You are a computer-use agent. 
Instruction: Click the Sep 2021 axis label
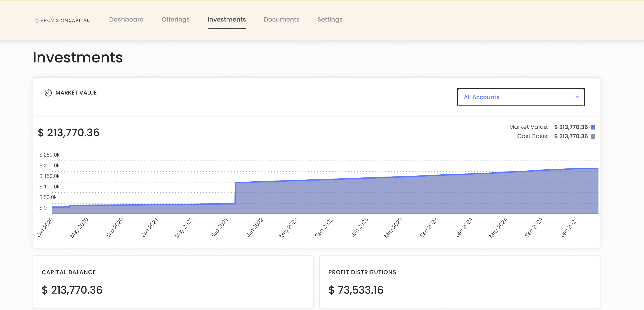point(219,228)
